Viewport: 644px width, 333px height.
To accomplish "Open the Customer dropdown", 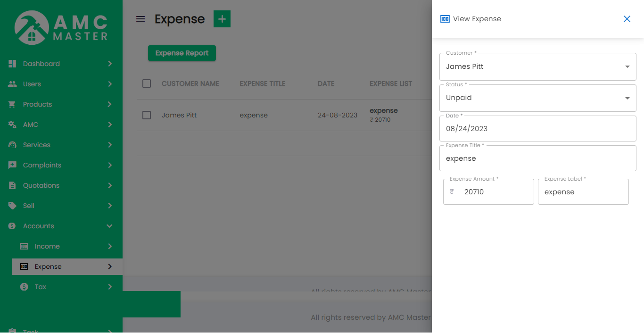I will click(537, 67).
